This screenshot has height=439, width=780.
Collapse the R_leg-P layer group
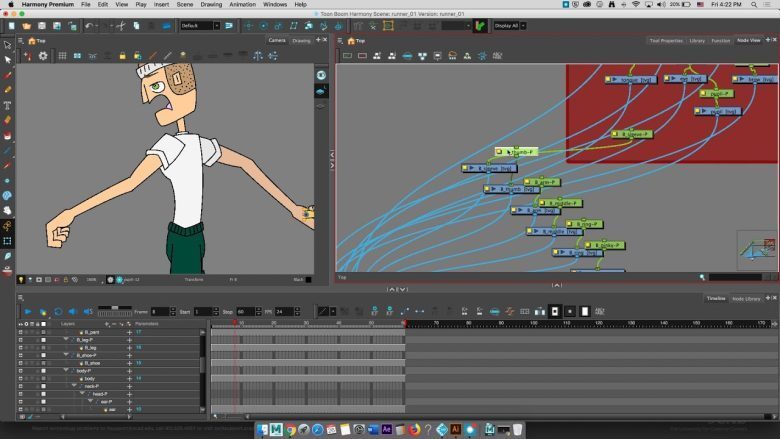(x=66, y=340)
